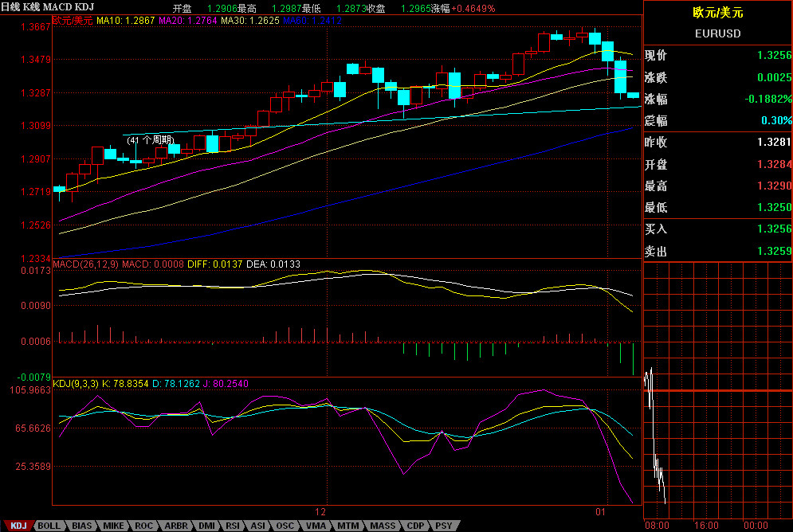Select the BIAS indicator tab
Image resolution: width=793 pixels, height=532 pixels.
pos(81,526)
